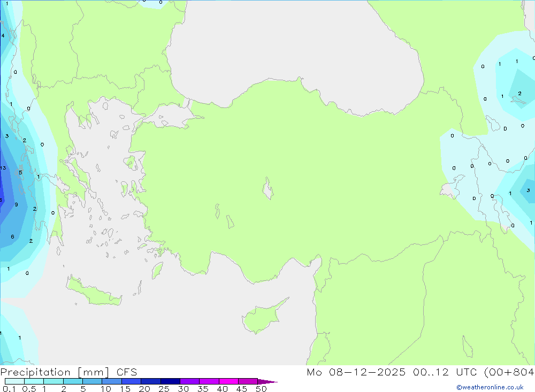
Task: Click the 20–25 mm dark blue legend swatch
Action: point(151,381)
